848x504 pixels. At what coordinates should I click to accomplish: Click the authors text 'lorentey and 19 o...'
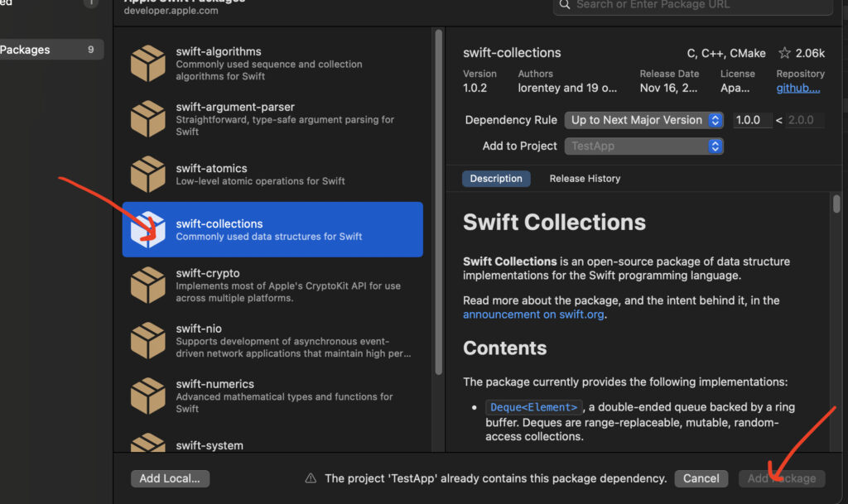click(567, 88)
